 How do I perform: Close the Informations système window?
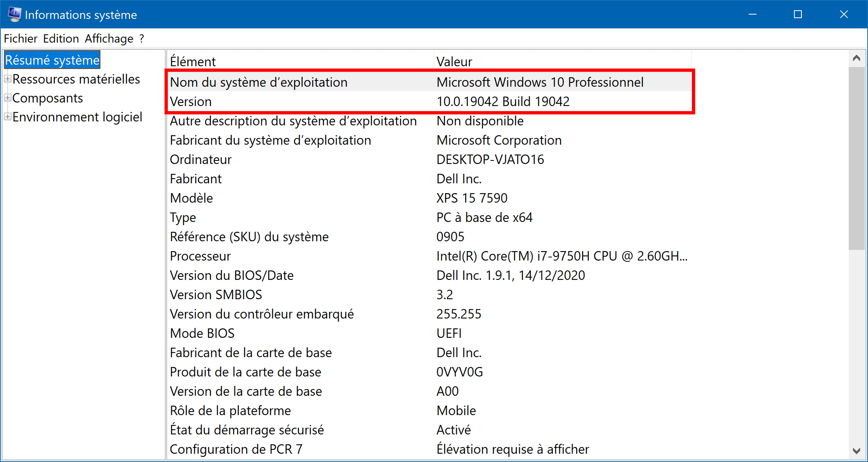point(844,15)
